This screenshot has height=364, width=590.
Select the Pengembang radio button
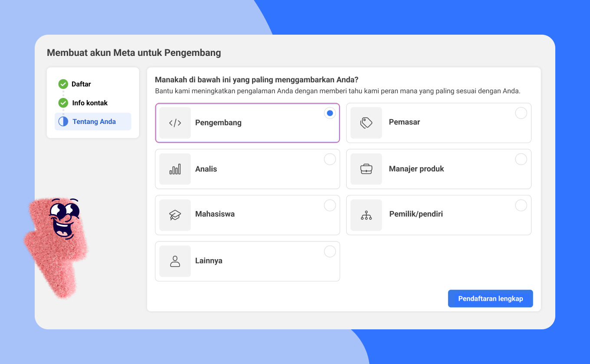point(330,113)
